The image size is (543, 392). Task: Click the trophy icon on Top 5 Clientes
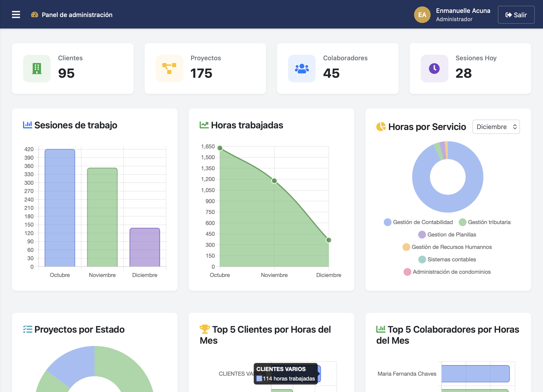tap(205, 329)
